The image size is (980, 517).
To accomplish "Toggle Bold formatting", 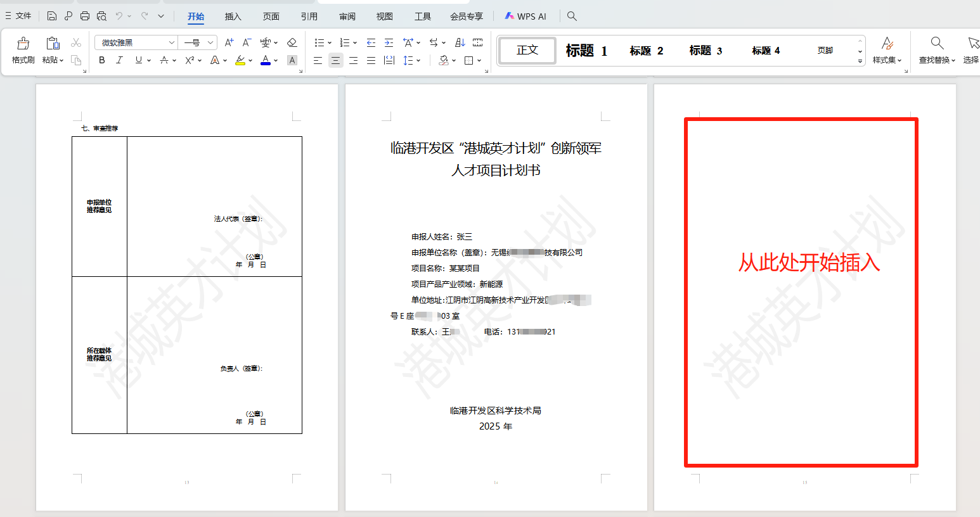I will (x=102, y=60).
